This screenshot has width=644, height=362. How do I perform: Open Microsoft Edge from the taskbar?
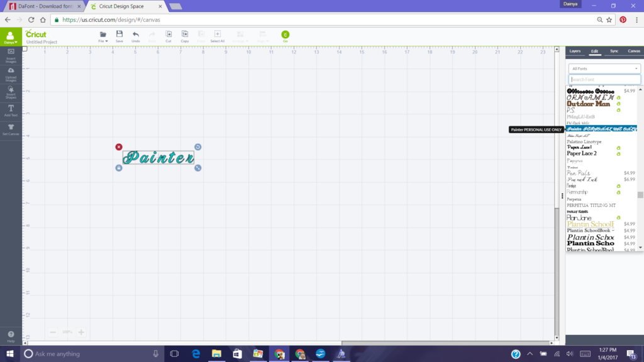pyautogui.click(x=196, y=354)
